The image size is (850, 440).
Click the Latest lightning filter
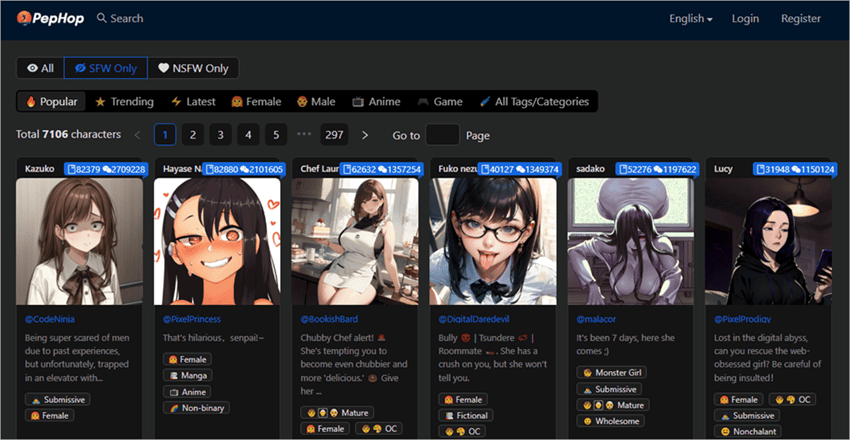193,102
